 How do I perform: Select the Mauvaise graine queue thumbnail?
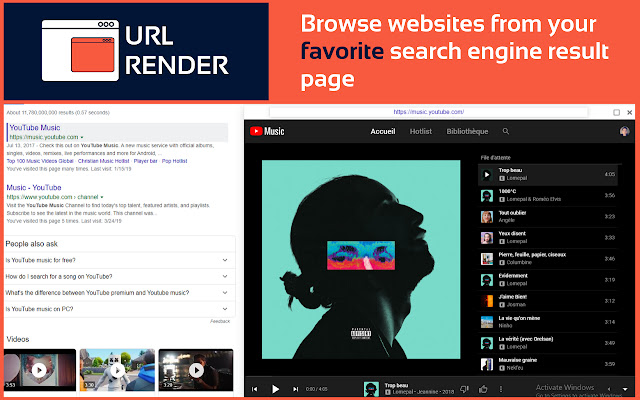click(x=487, y=364)
